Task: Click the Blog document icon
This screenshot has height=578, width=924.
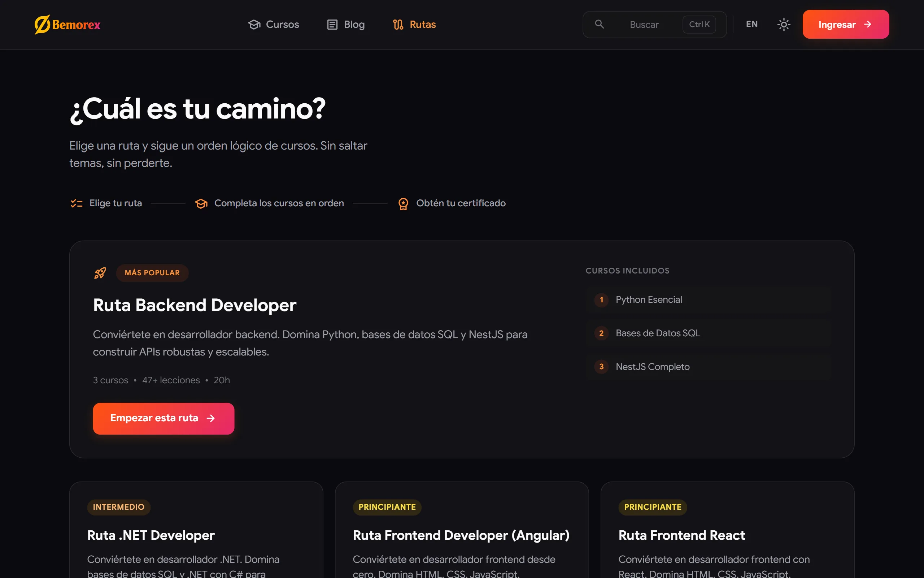Action: click(332, 25)
